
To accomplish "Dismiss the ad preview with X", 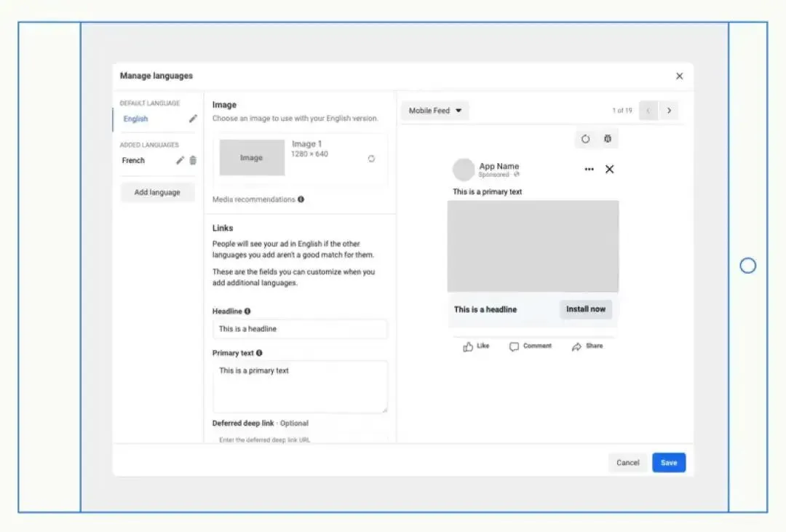I will (610, 170).
